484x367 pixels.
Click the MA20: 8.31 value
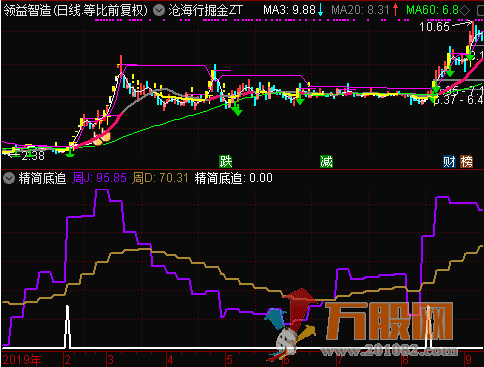tap(360, 10)
